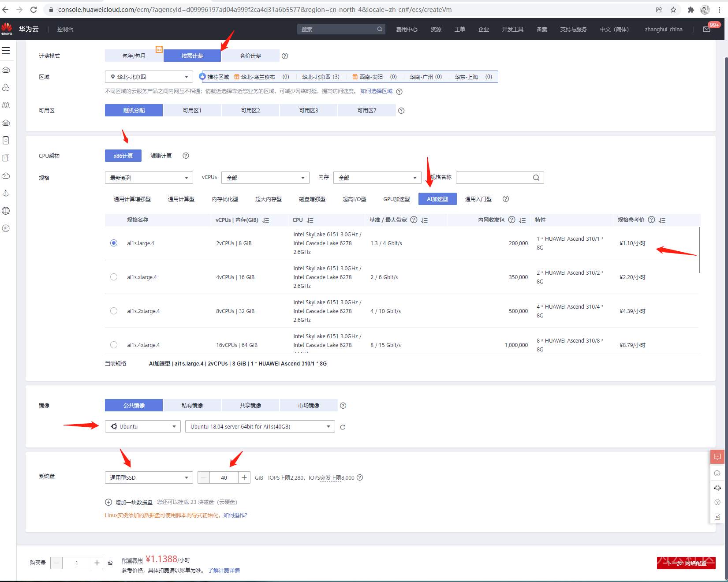Open the Ubuntu OS image dropdown
The height and width of the screenshot is (582, 728).
click(143, 426)
